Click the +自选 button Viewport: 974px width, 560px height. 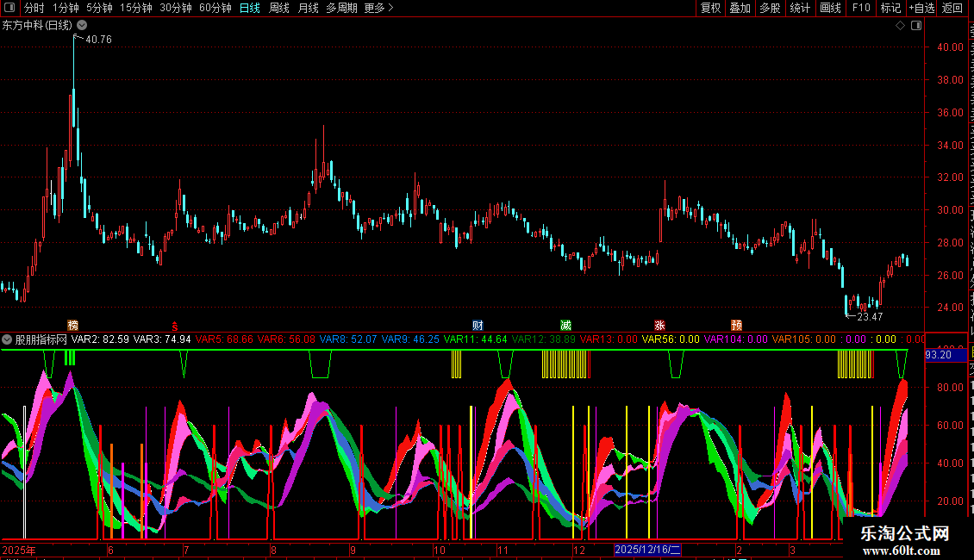pyautogui.click(x=921, y=8)
